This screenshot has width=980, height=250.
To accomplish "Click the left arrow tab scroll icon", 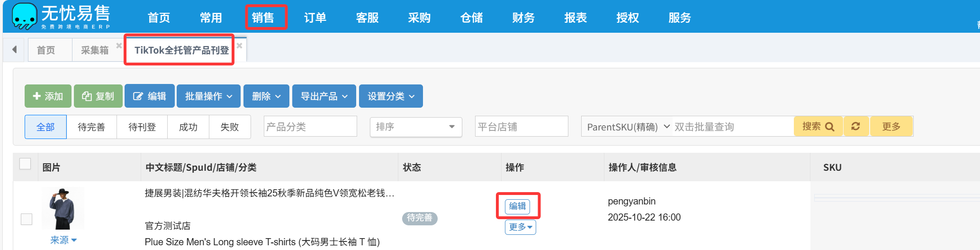I will click(x=15, y=49).
